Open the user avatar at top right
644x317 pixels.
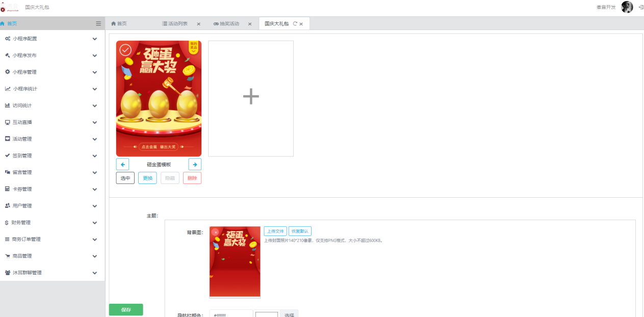click(x=627, y=7)
